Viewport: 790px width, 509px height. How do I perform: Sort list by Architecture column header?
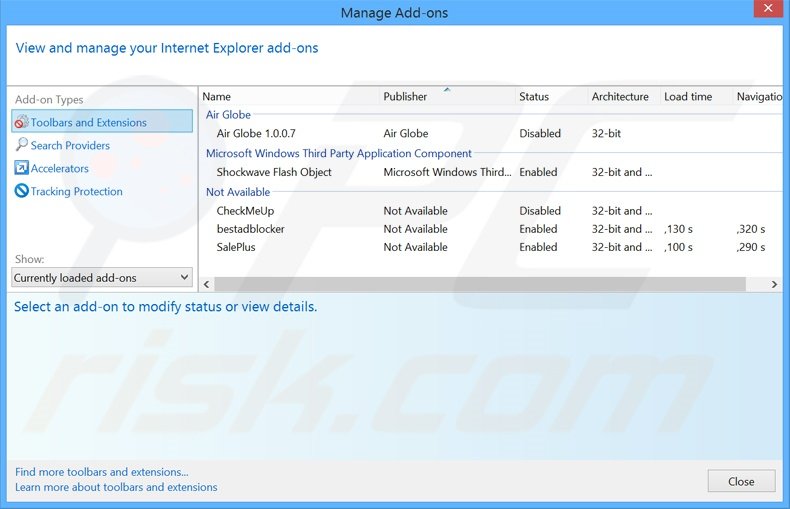(624, 96)
